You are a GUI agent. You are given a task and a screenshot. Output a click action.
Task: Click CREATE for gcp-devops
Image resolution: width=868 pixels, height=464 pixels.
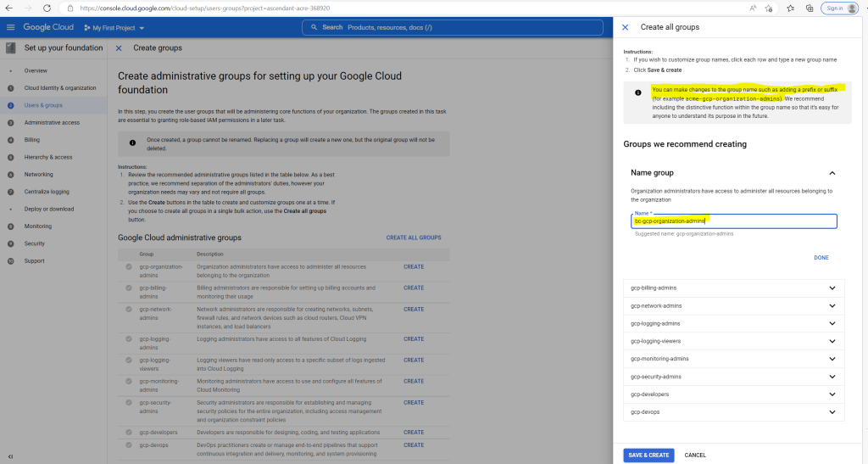pos(414,445)
